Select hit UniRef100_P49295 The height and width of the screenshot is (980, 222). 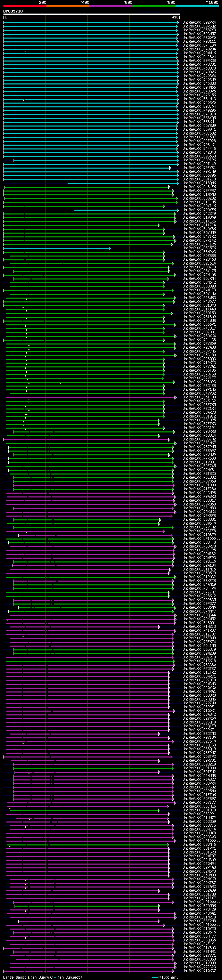click(199, 110)
